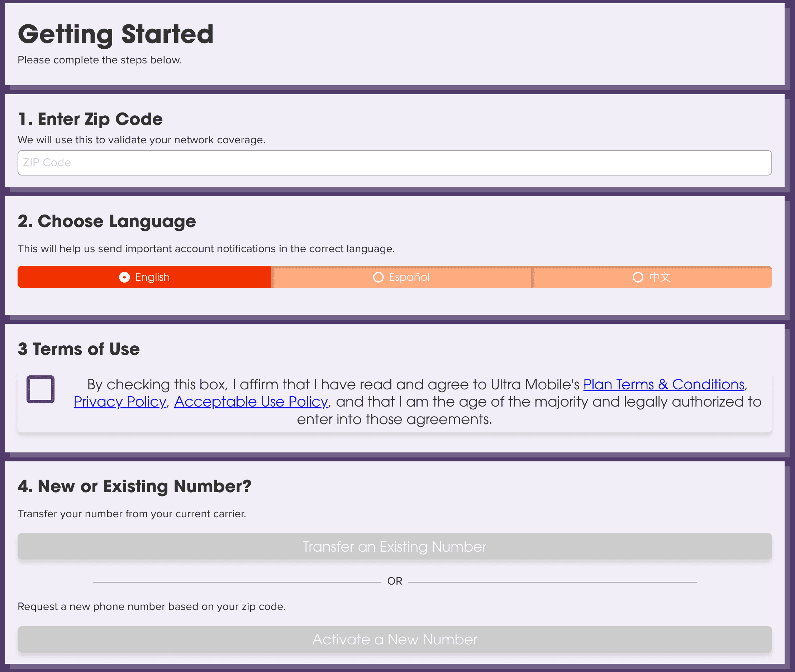Click the ZIP Code input field

click(394, 163)
